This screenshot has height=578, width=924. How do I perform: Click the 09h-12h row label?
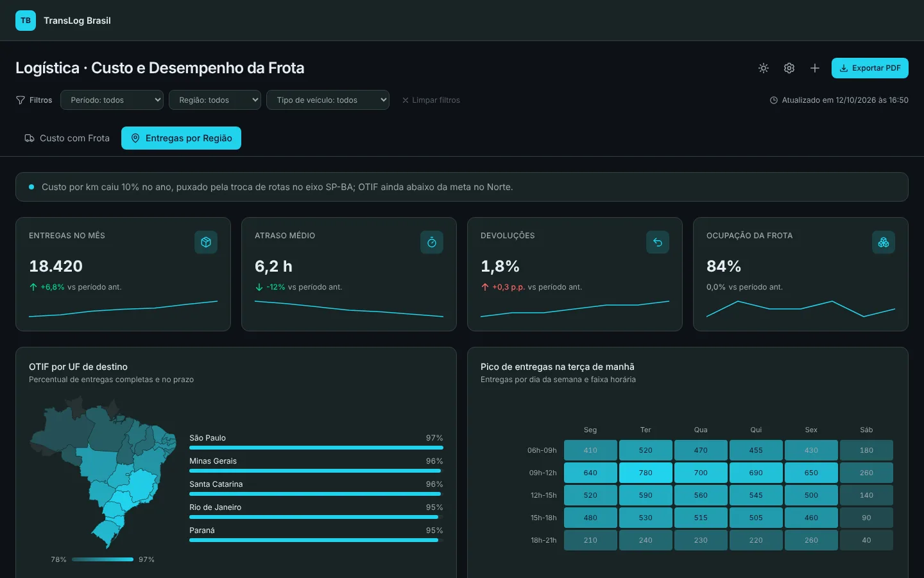pos(543,473)
